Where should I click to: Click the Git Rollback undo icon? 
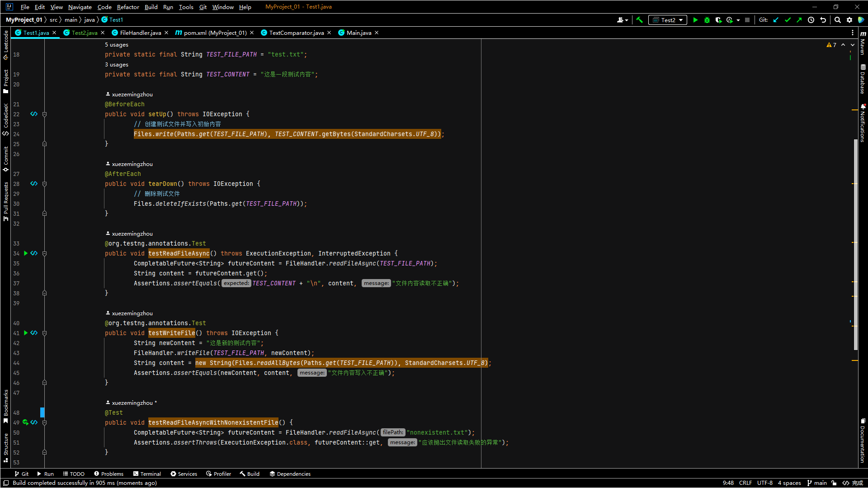[823, 20]
